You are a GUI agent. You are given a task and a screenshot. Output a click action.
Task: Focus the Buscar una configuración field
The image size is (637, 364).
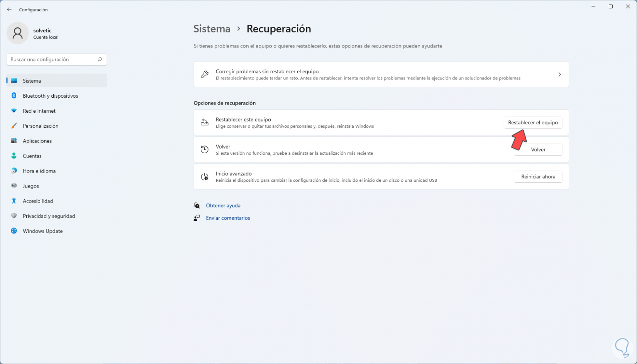tap(52, 59)
